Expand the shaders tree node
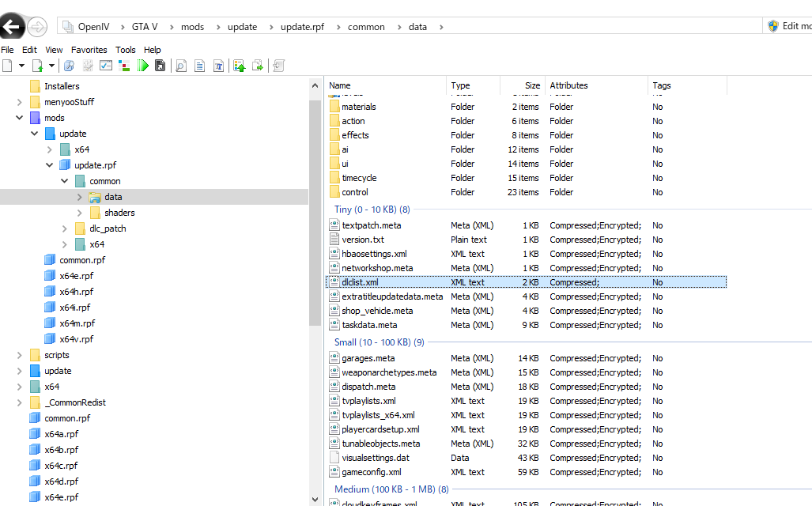This screenshot has height=506, width=812. (x=79, y=213)
